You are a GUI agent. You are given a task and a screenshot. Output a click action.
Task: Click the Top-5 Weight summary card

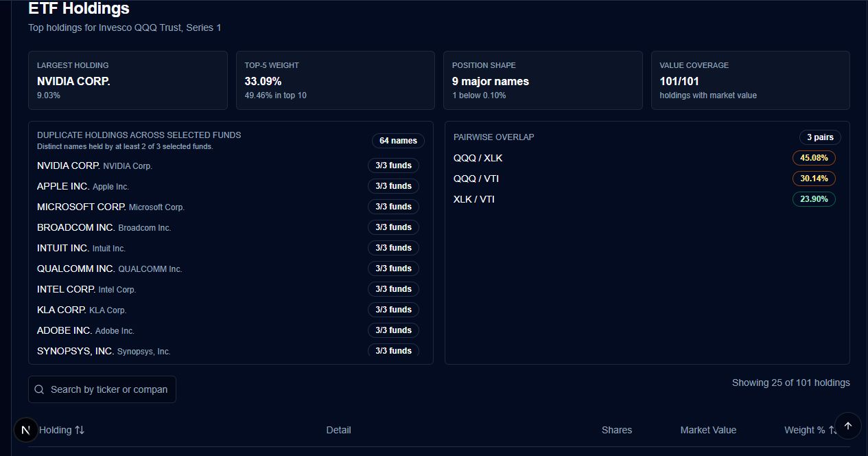[336, 80]
